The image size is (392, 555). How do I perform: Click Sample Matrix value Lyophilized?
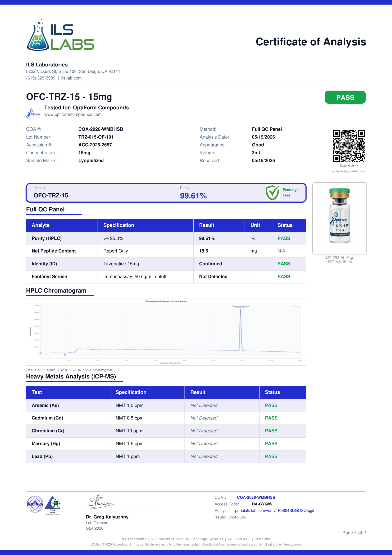coord(91,160)
